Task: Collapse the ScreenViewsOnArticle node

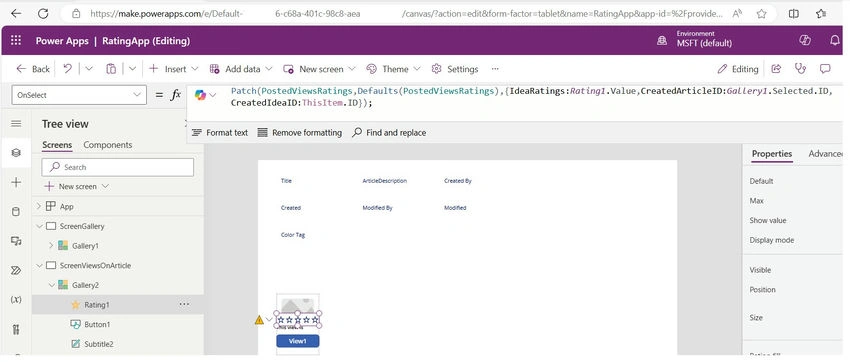Action: 39,266
